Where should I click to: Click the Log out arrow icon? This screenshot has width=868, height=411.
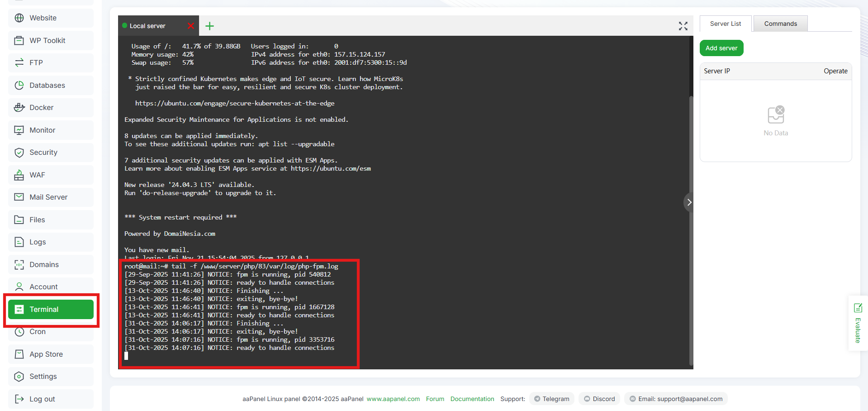coord(19,399)
